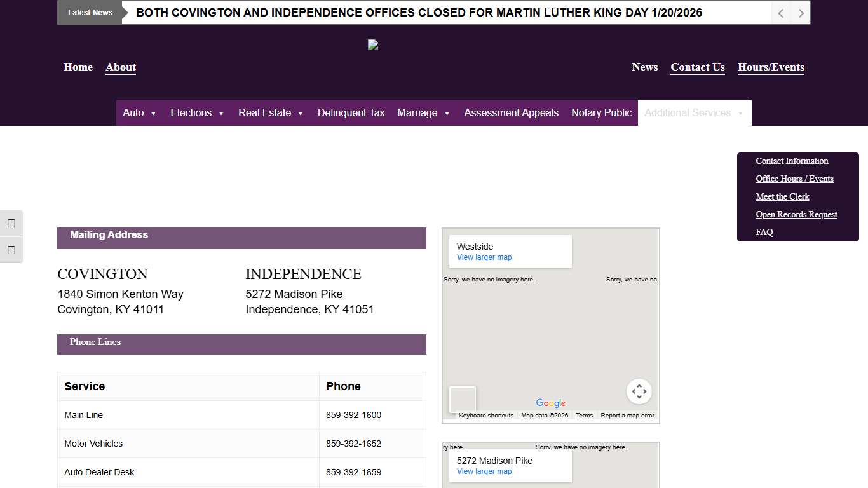Click View larger map for Westside
The image size is (868, 488).
[484, 257]
